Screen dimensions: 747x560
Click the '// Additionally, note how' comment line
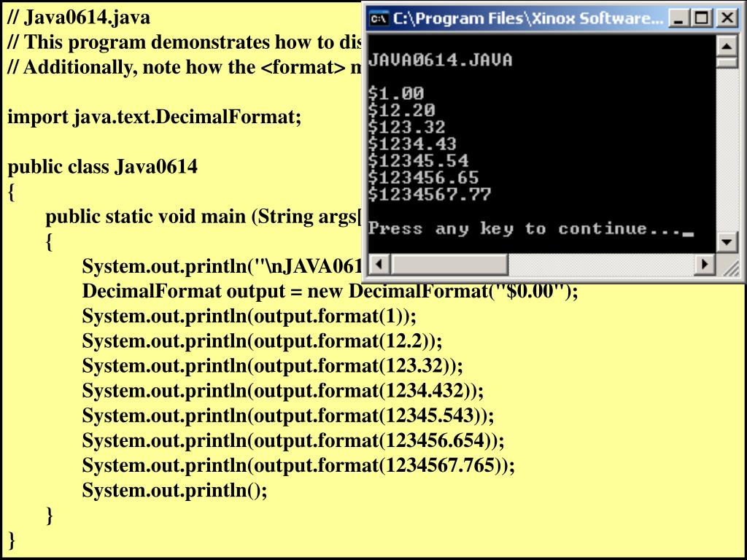click(x=186, y=67)
